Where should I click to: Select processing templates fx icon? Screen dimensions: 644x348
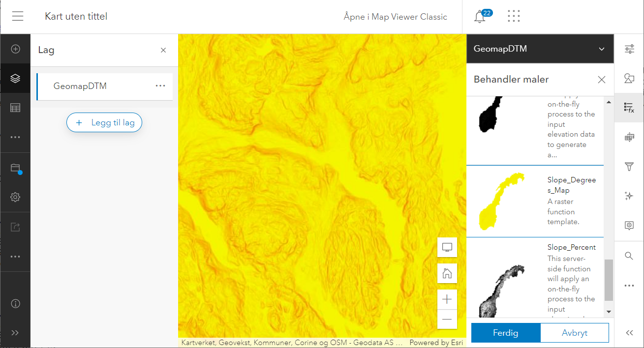coord(629,108)
